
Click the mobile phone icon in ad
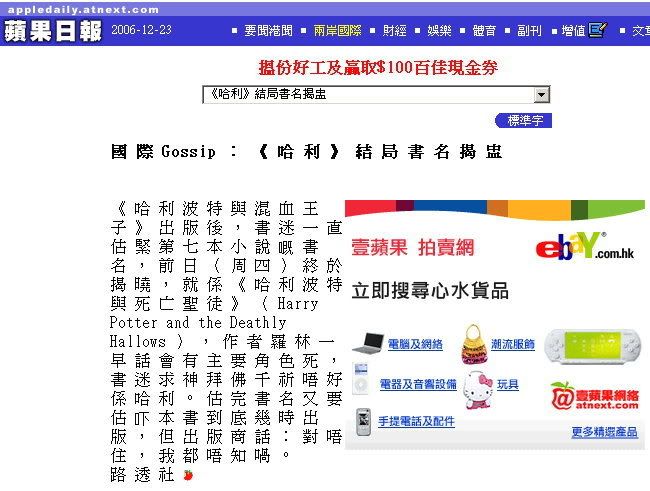click(364, 422)
